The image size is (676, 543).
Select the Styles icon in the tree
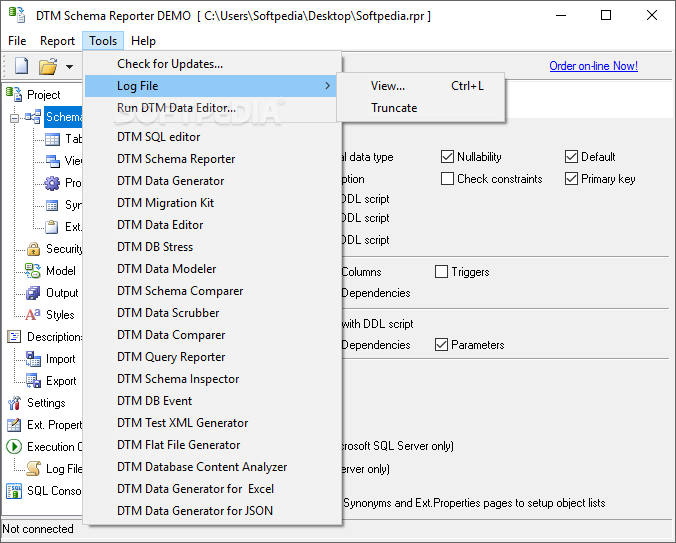33,315
